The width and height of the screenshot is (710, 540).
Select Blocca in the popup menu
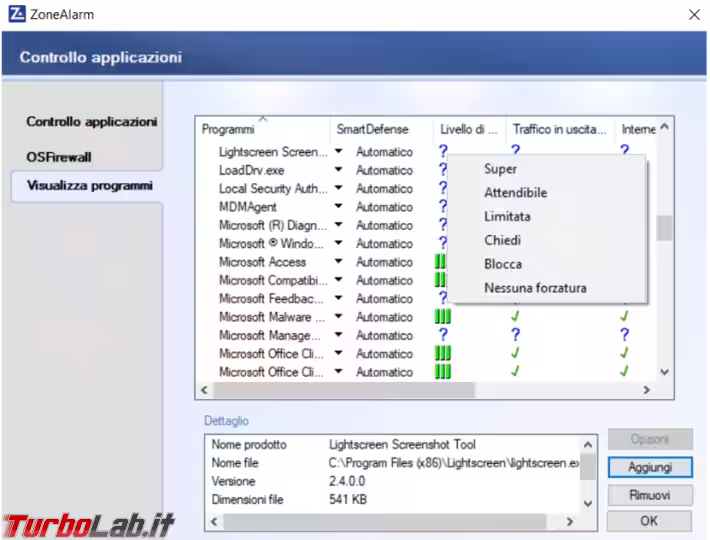pyautogui.click(x=503, y=264)
